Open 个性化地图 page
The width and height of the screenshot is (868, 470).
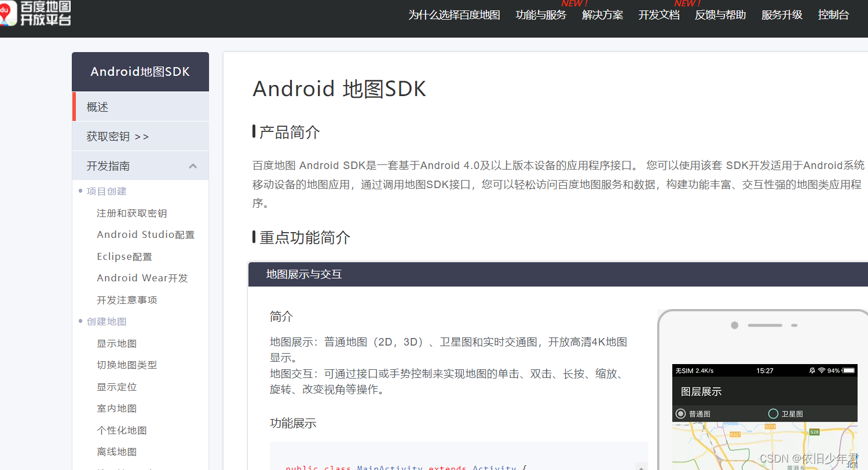(x=122, y=430)
